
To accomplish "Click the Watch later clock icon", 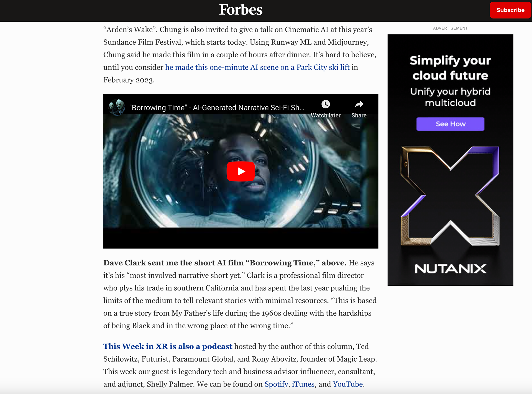I will tap(326, 104).
